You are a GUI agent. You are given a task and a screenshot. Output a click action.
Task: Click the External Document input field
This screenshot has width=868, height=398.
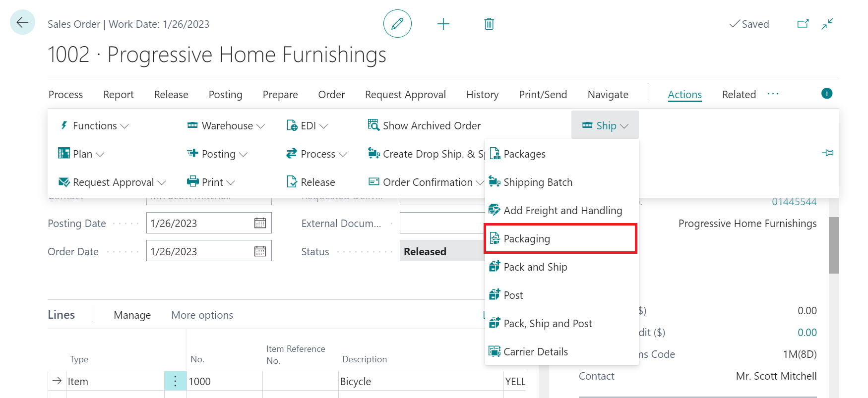click(441, 224)
